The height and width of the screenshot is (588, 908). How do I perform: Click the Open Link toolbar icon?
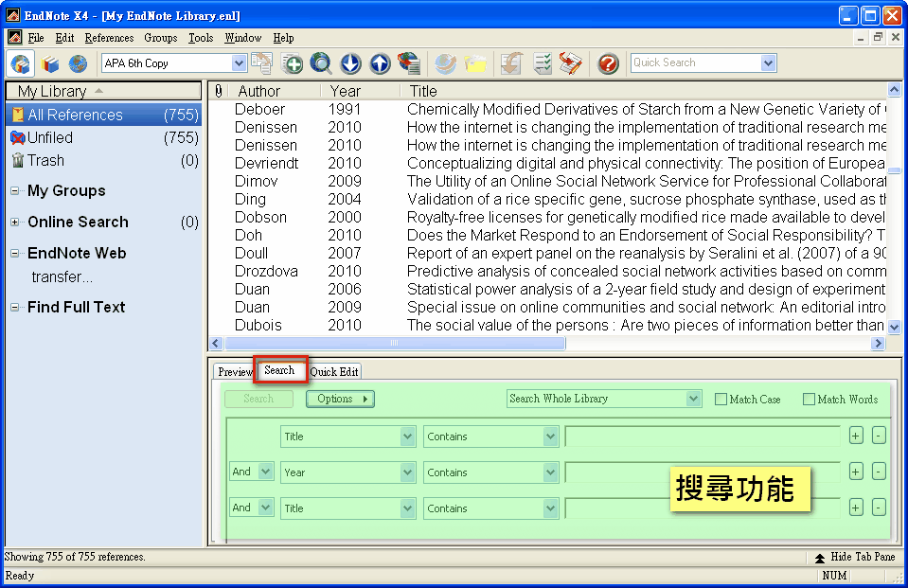pos(445,63)
